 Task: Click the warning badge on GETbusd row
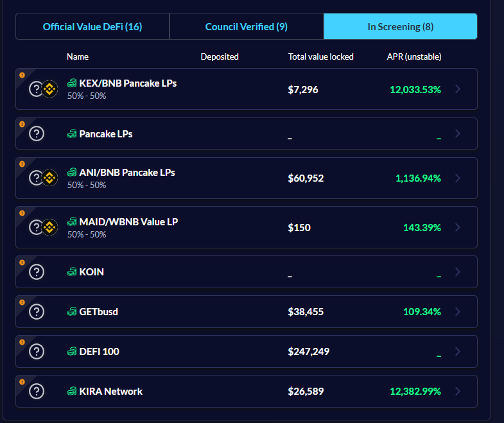[x=22, y=302]
